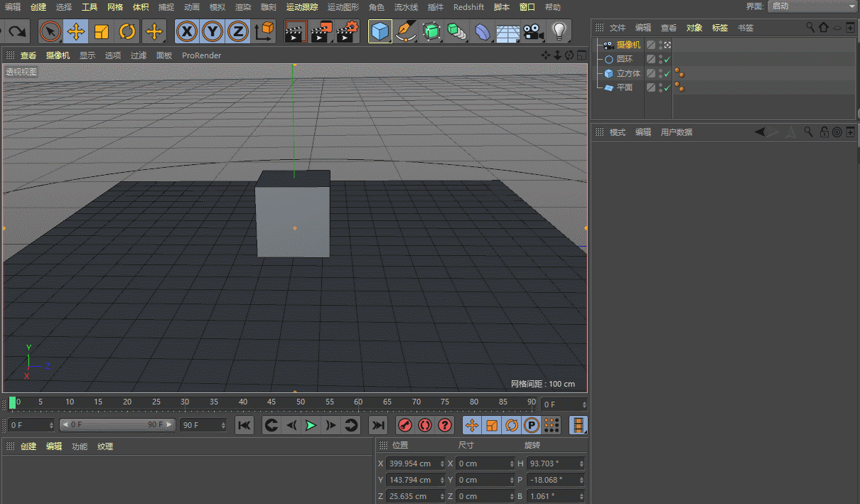The width and height of the screenshot is (860, 504).
Task: Open the edit render settings icon
Action: [348, 32]
